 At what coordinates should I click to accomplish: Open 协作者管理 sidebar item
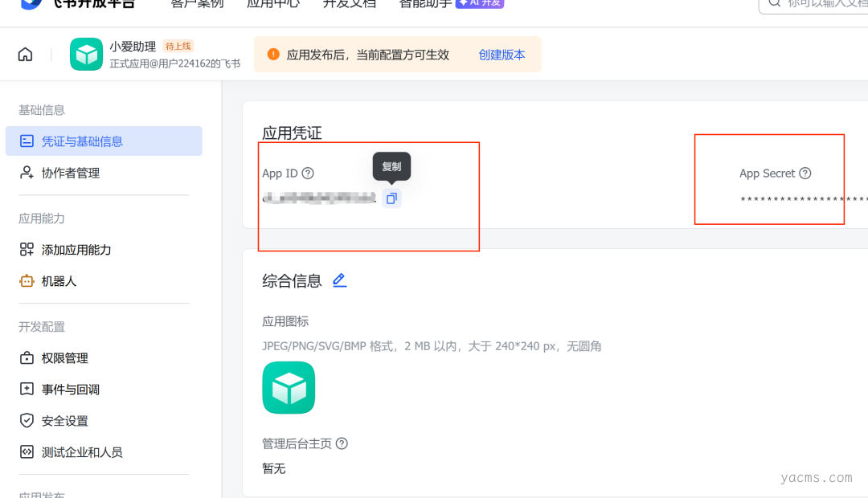coord(71,173)
